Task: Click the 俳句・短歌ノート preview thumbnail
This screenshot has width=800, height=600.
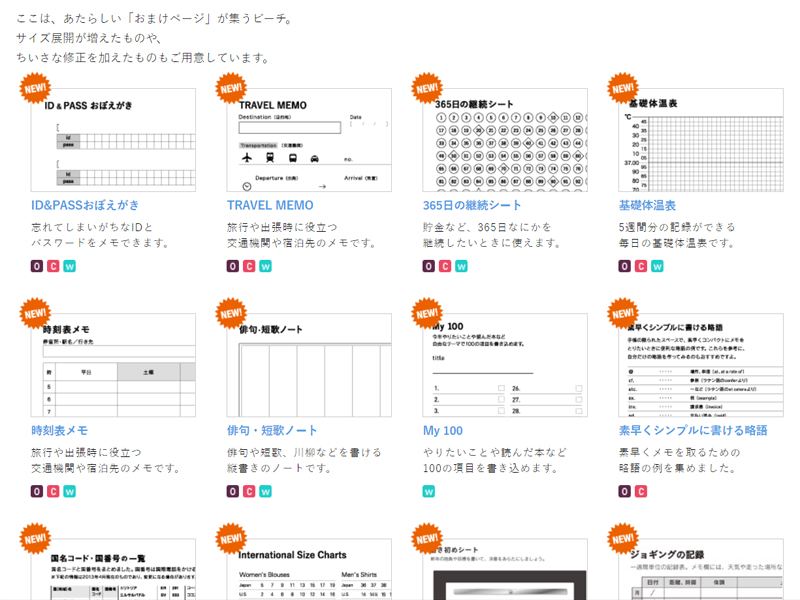Action: point(309,365)
